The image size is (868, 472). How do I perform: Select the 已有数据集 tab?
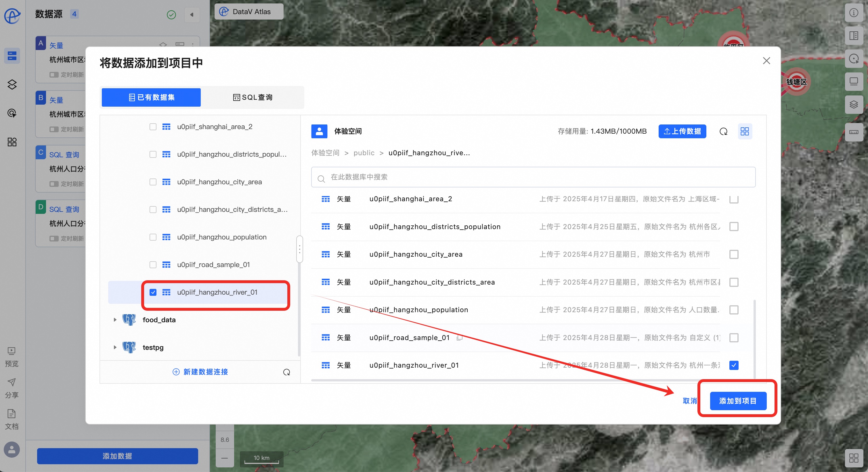tap(151, 97)
